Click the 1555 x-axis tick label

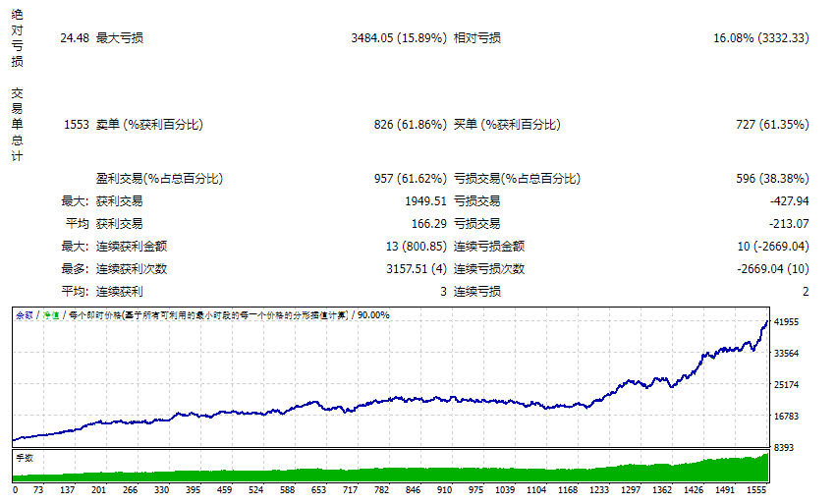(x=756, y=489)
